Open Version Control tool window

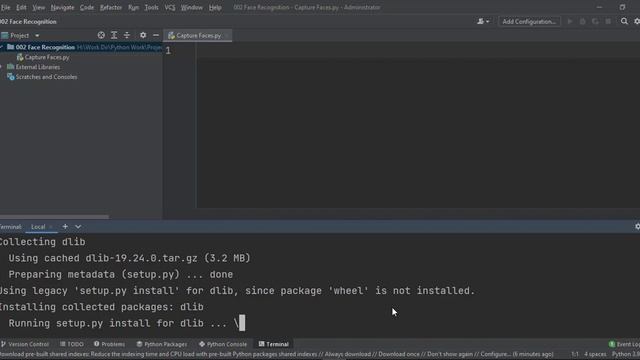click(x=25, y=344)
